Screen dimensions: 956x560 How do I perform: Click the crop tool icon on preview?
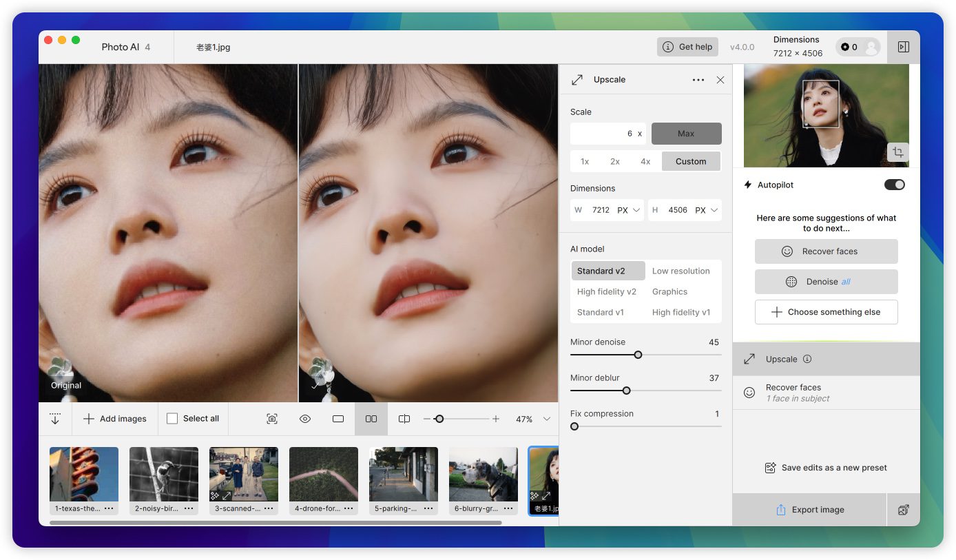897,152
